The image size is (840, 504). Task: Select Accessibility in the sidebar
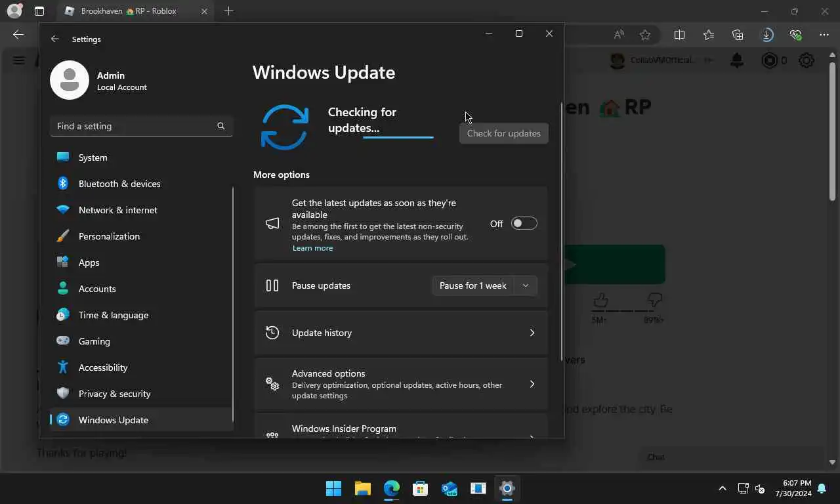click(141, 367)
